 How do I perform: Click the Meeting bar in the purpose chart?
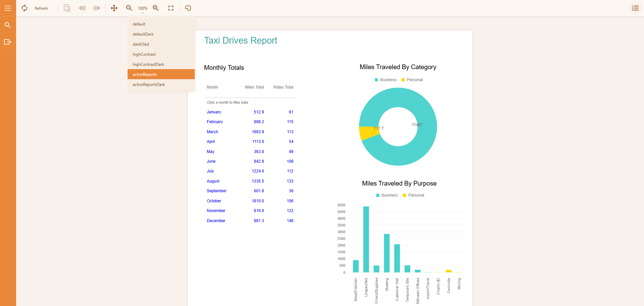pyautogui.click(x=387, y=253)
